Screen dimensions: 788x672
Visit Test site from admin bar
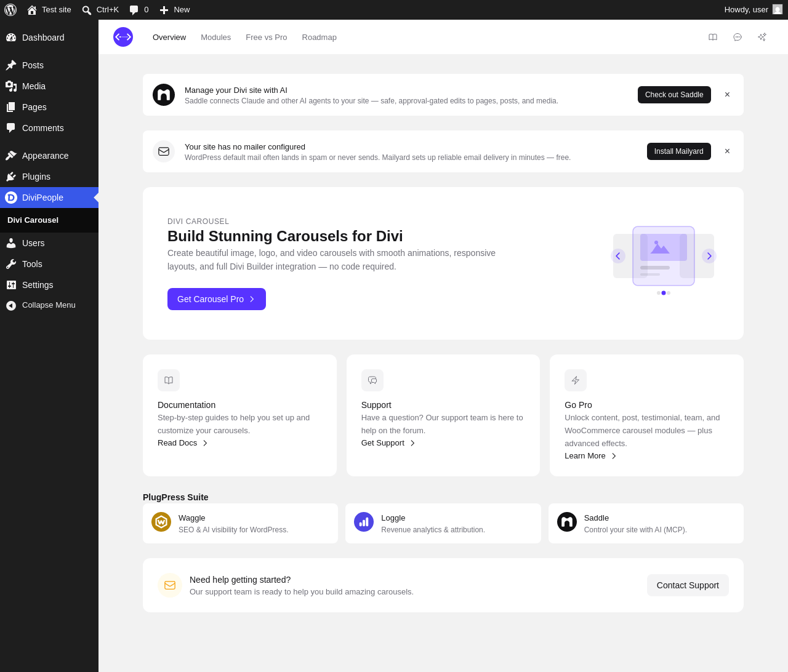(49, 10)
